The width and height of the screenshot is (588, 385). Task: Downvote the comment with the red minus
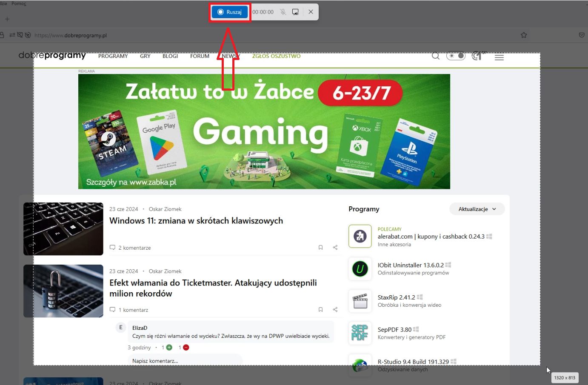coord(185,347)
